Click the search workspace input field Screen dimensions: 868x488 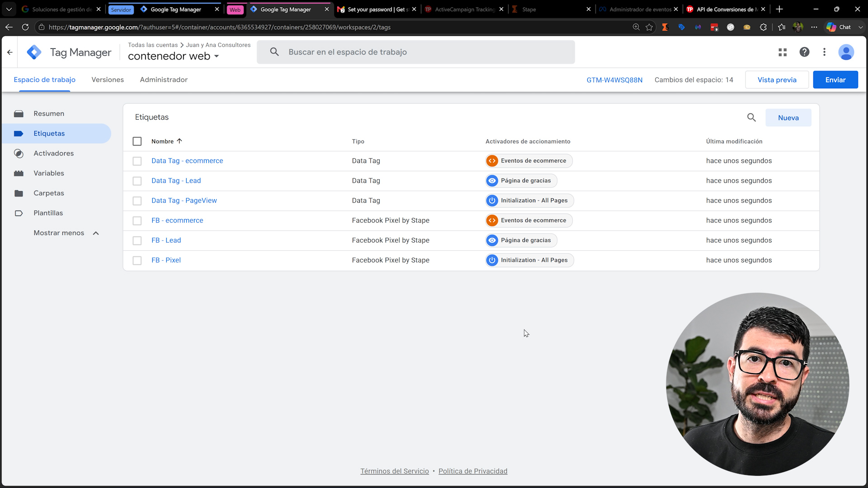coord(416,52)
